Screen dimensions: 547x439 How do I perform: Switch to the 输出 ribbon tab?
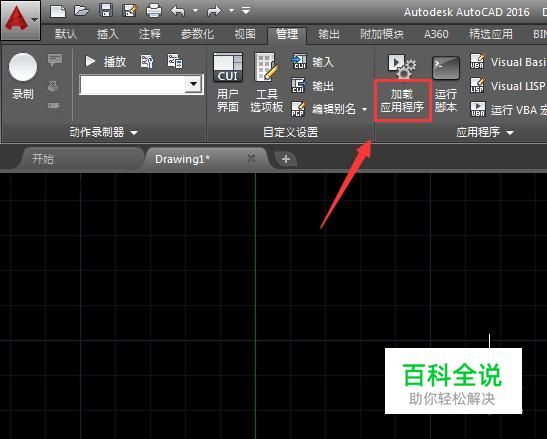pos(329,34)
